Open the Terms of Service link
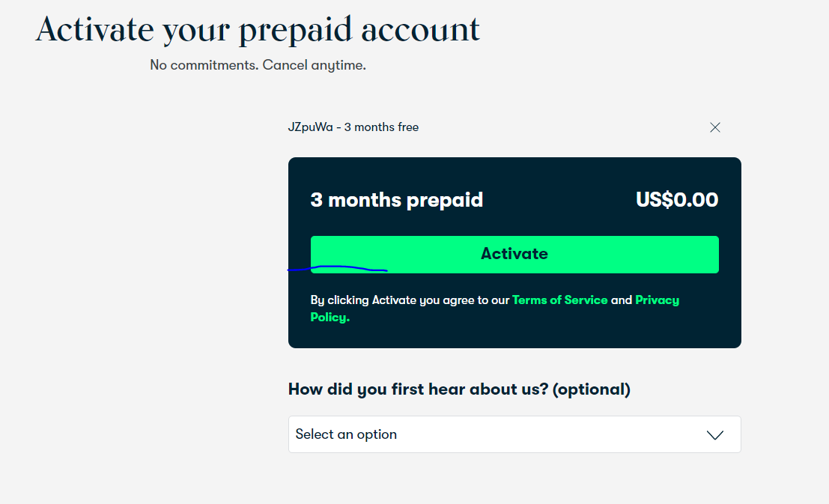The width and height of the screenshot is (829, 504). pos(559,300)
